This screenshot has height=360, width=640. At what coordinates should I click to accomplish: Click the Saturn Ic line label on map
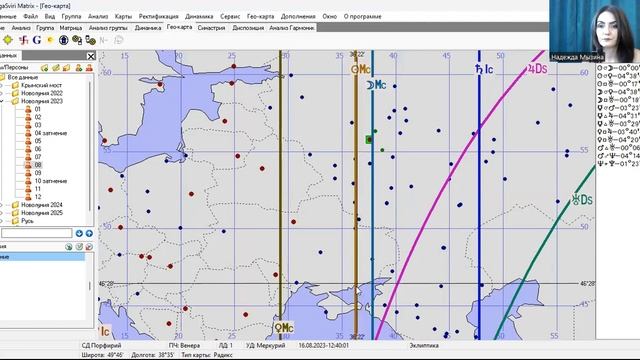[484, 69]
